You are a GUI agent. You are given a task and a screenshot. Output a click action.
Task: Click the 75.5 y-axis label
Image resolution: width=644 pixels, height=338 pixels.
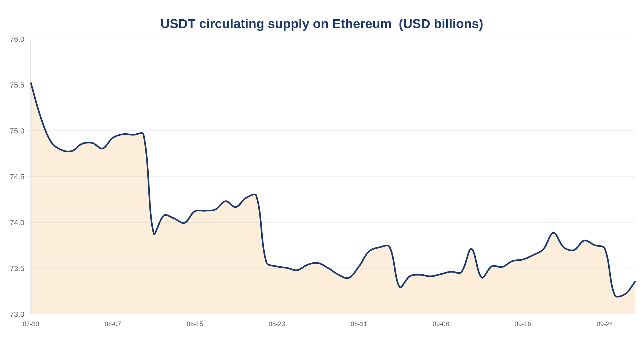click(17, 85)
